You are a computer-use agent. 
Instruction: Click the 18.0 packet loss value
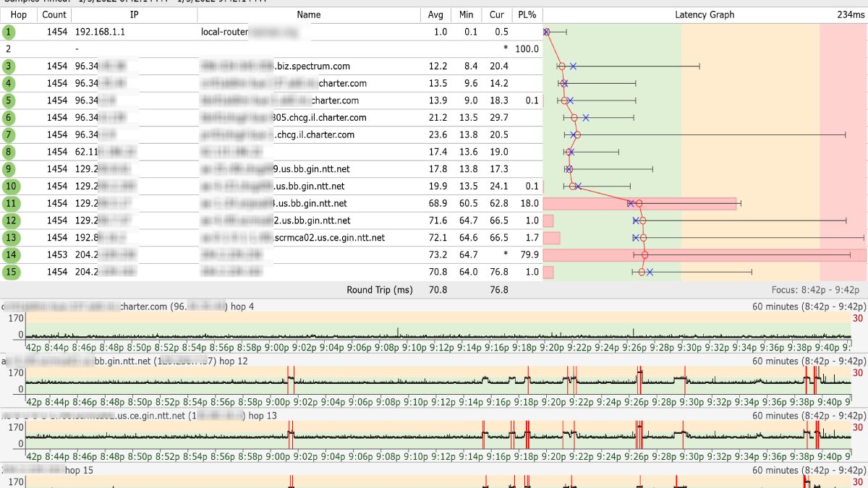(530, 204)
